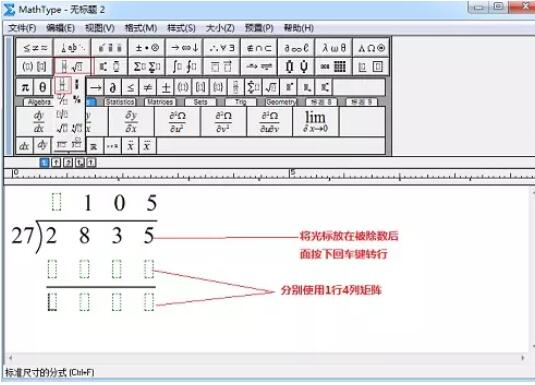Insert the less-than-or-equal ≤ symbol
The width and height of the screenshot is (535, 385).
(x=130, y=87)
